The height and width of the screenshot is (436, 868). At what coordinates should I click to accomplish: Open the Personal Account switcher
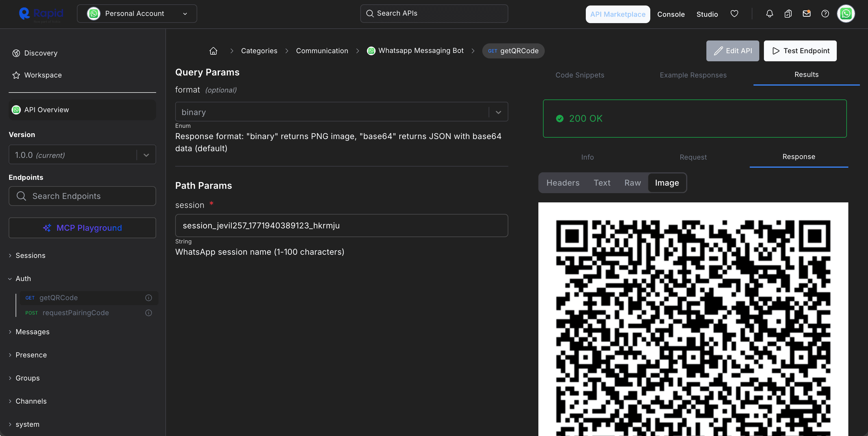click(x=137, y=14)
